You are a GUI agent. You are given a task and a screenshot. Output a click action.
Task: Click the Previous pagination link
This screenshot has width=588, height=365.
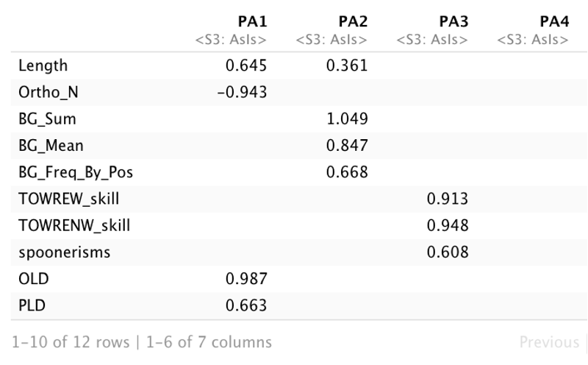[549, 342]
